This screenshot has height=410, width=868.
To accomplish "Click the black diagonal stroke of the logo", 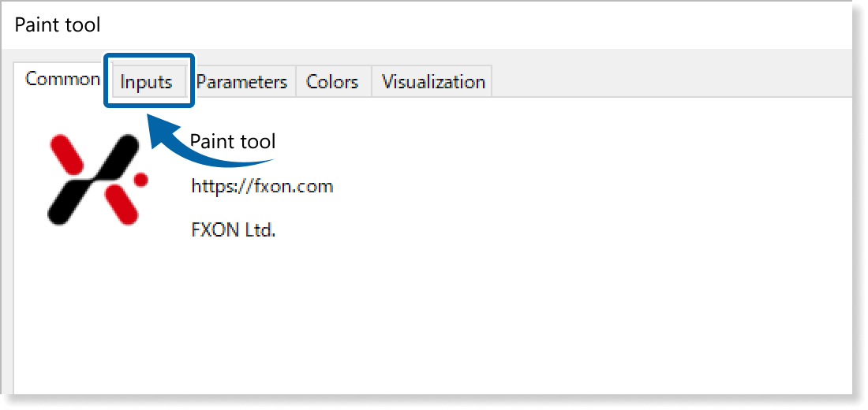I will point(95,177).
